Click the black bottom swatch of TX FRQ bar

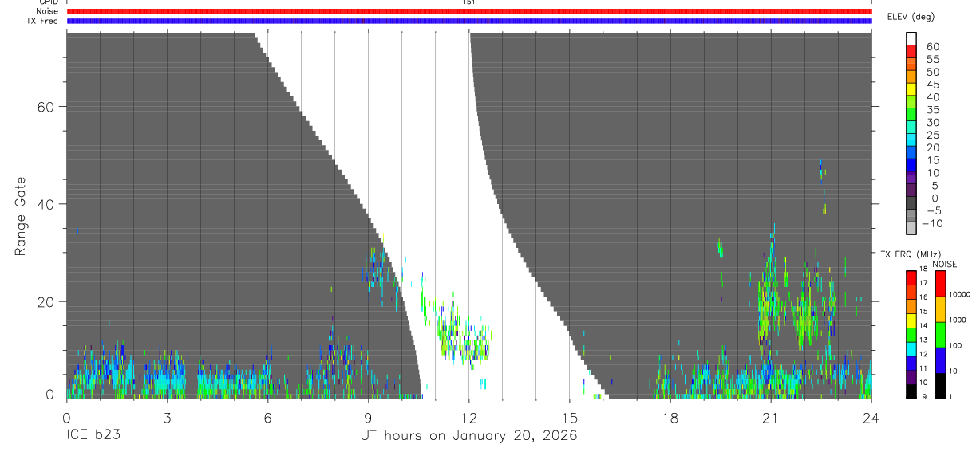point(911,391)
